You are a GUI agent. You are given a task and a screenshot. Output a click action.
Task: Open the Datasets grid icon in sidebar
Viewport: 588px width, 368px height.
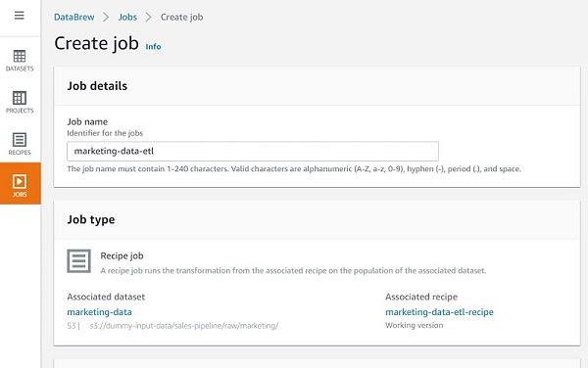coord(20,56)
